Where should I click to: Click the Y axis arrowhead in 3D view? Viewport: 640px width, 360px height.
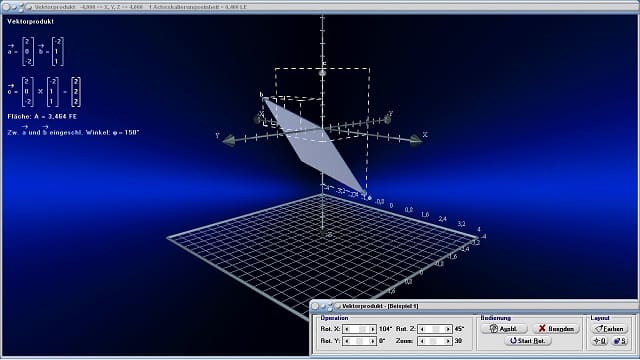[x=229, y=140]
